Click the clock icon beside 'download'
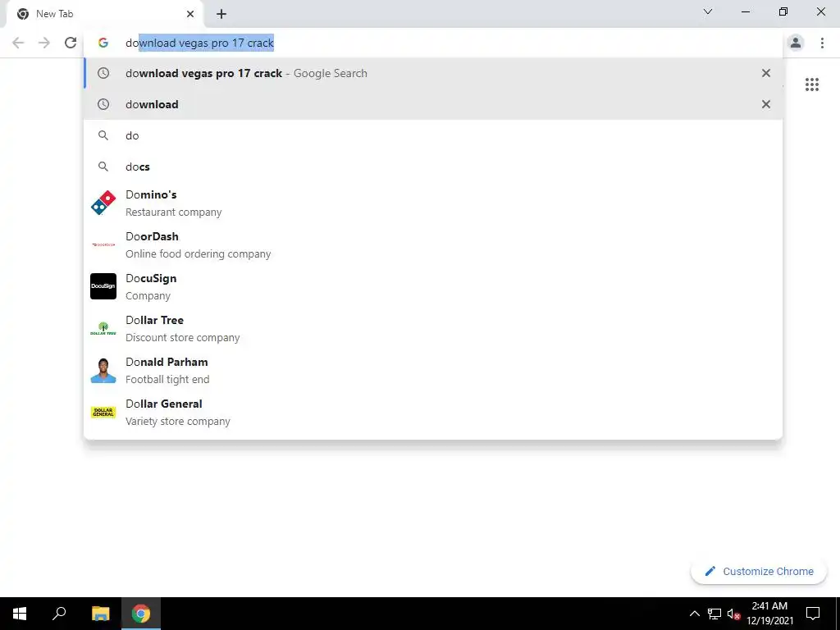This screenshot has width=840, height=630. 103,104
